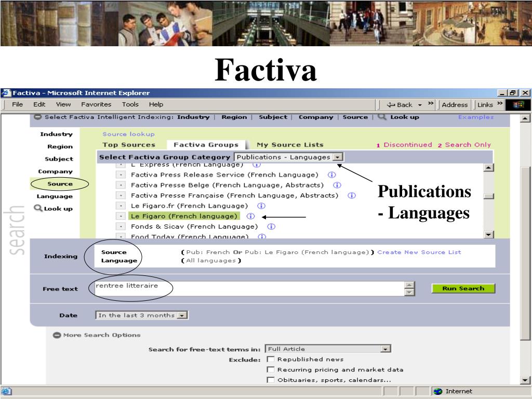Click info icon beside Le Figaro (French language)
This screenshot has width=532, height=399.
click(250, 216)
